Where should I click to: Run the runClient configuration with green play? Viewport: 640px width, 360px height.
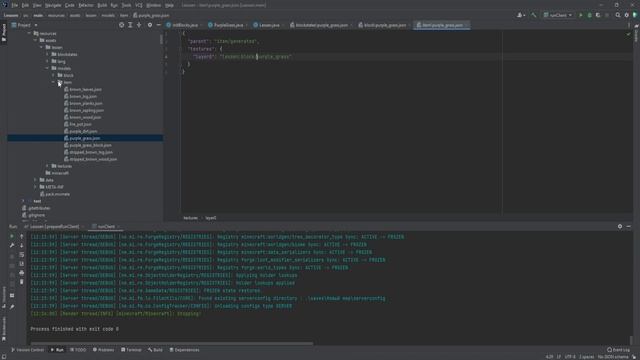pyautogui.click(x=581, y=15)
